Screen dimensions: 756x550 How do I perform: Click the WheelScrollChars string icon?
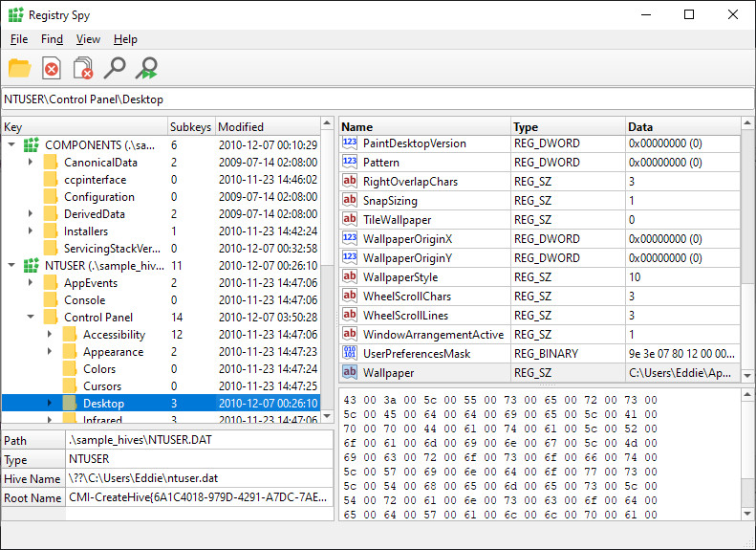click(x=350, y=296)
